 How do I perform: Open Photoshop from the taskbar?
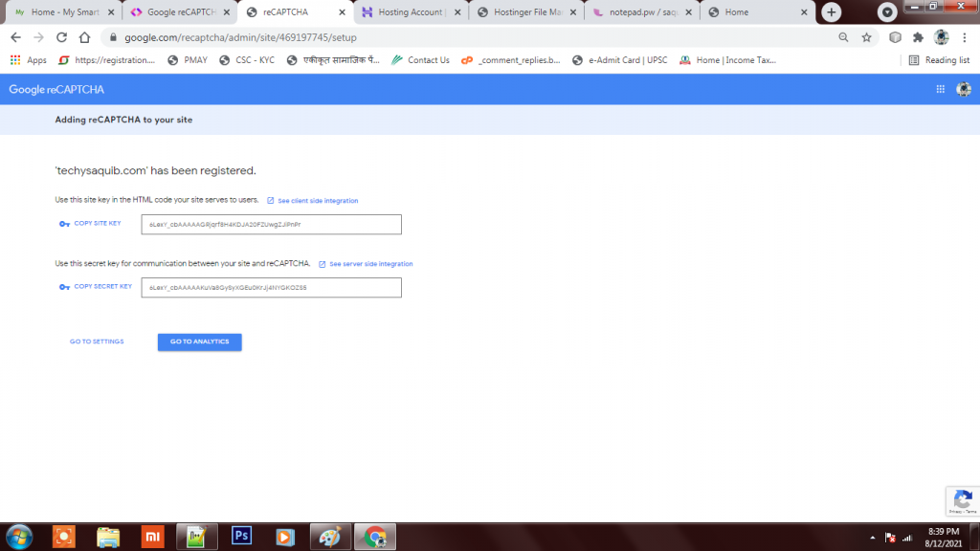point(241,537)
